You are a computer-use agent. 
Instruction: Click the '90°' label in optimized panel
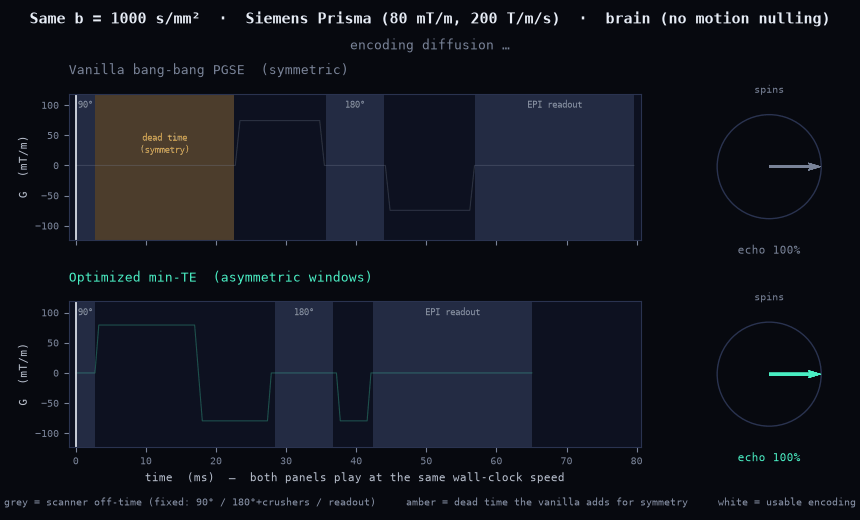tap(85, 312)
